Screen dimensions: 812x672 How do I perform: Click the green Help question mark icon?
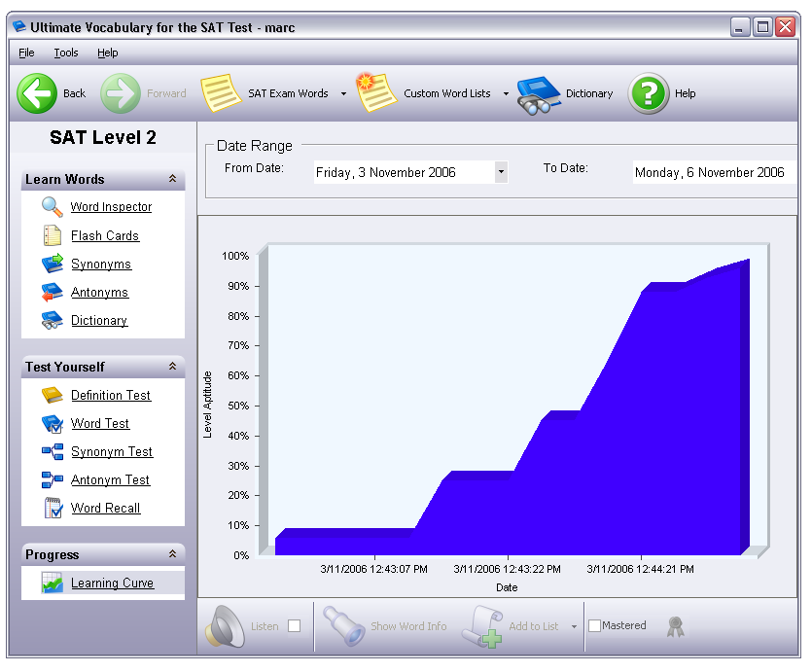click(x=649, y=93)
